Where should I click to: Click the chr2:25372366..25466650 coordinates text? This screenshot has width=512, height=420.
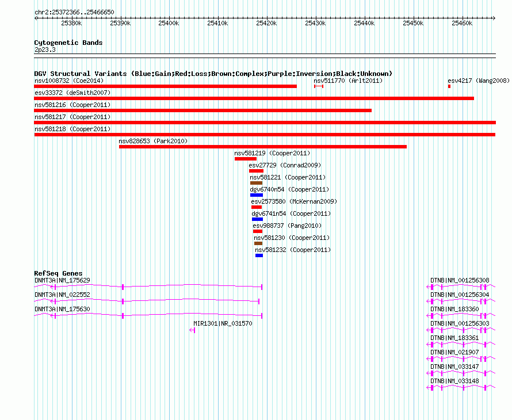[x=74, y=12]
